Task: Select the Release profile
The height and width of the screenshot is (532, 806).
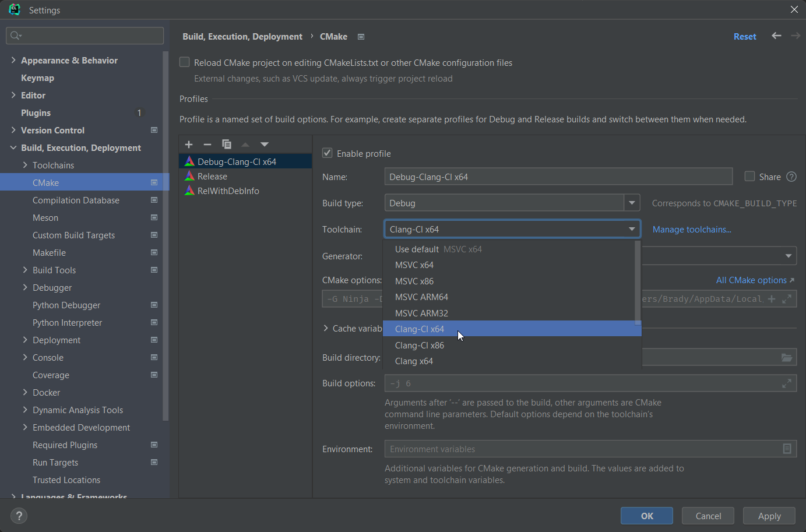Action: click(245, 176)
